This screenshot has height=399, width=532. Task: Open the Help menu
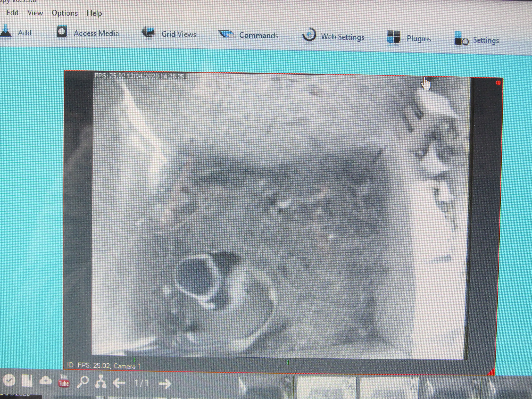[94, 13]
